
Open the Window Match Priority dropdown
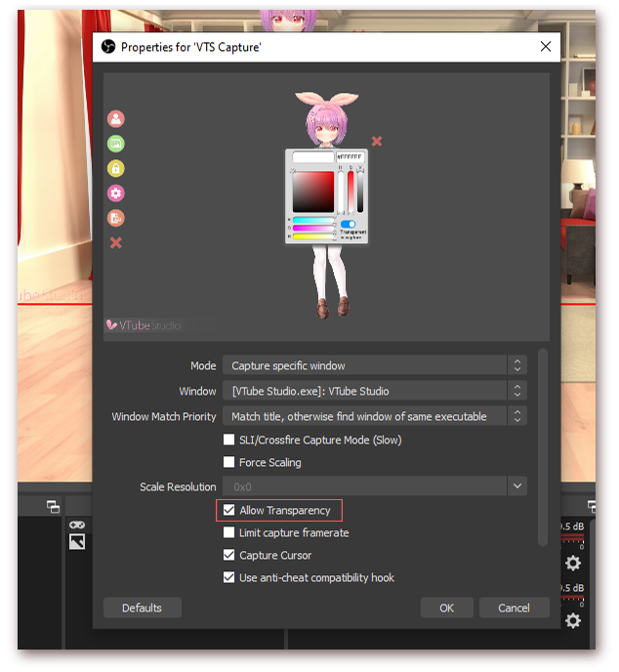375,416
